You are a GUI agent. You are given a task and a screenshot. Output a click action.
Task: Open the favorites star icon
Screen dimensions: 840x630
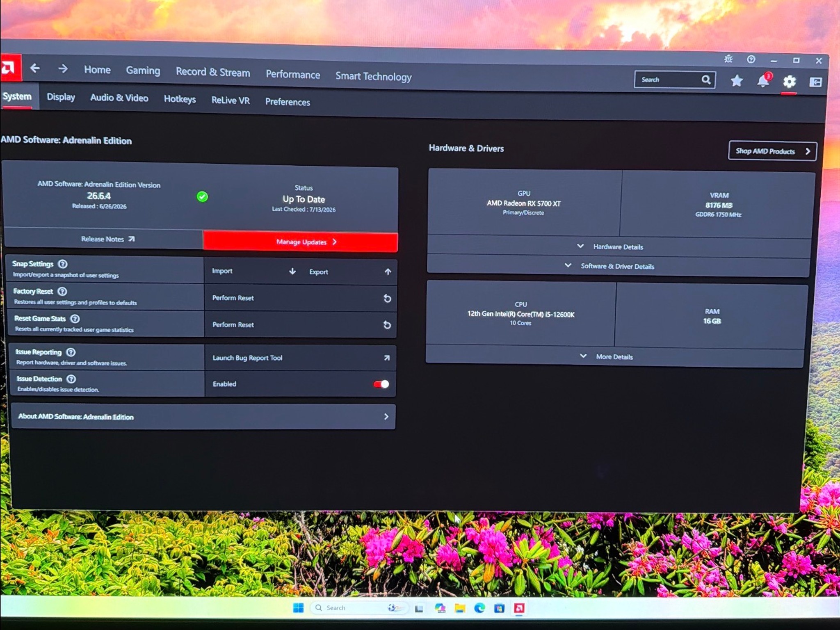737,81
